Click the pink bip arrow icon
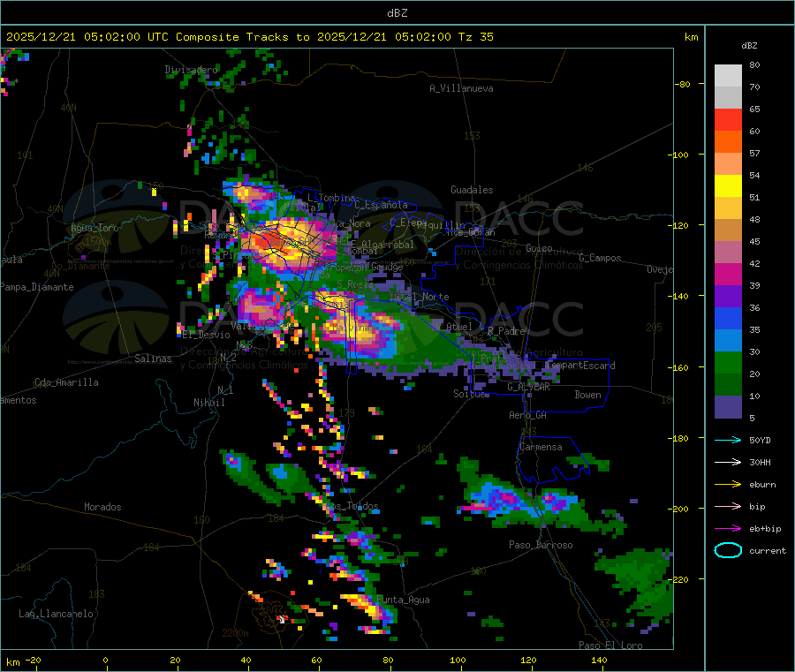 pos(728,506)
